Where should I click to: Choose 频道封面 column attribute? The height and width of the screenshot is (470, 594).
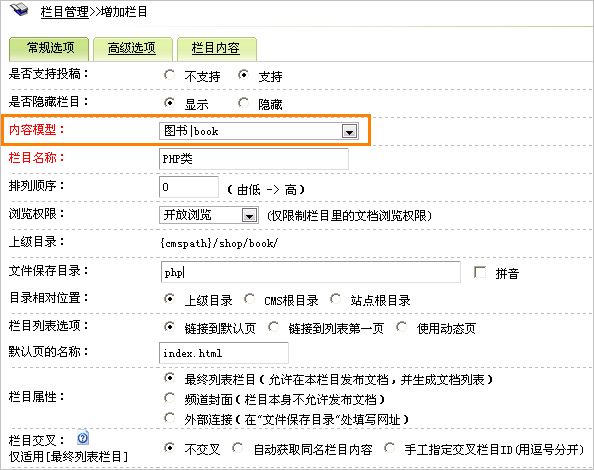click(169, 398)
